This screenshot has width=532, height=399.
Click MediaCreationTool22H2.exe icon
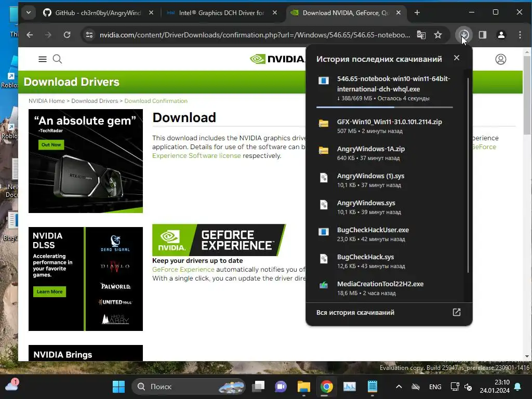324,285
